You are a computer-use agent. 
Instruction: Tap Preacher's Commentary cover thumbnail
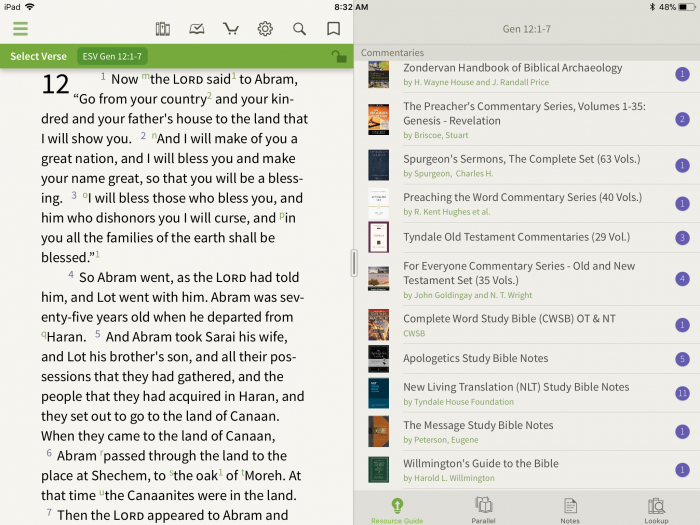click(378, 119)
